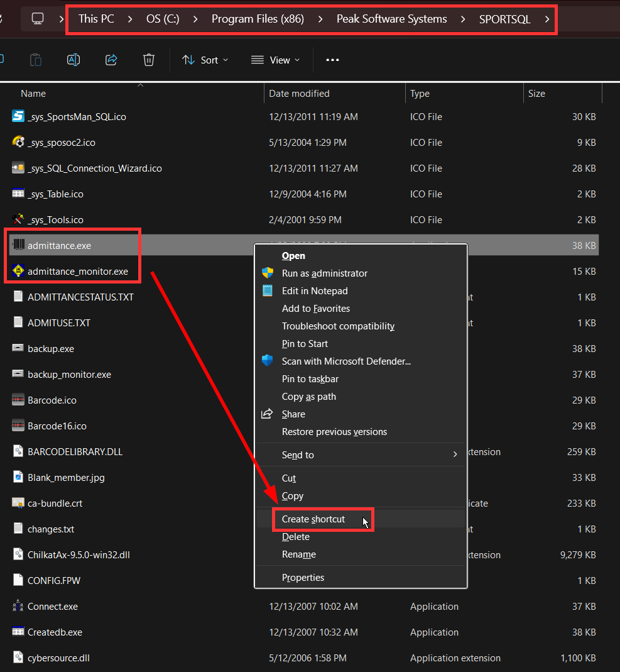Click the Share icon in toolbar

point(111,60)
